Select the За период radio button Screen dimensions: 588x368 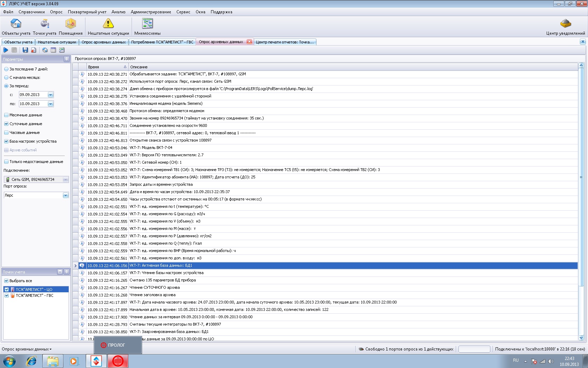[x=6, y=86]
